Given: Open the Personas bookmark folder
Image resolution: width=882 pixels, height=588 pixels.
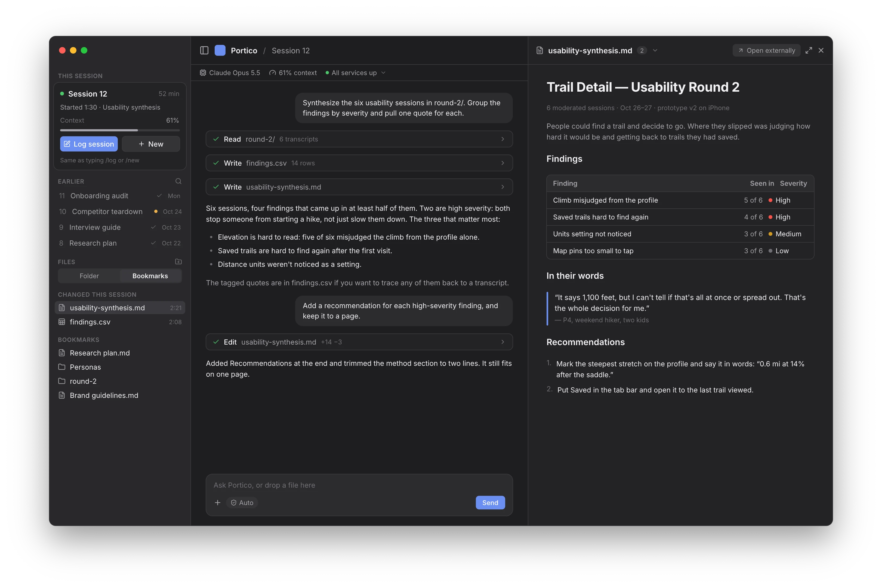Looking at the screenshot, I should (120, 367).
